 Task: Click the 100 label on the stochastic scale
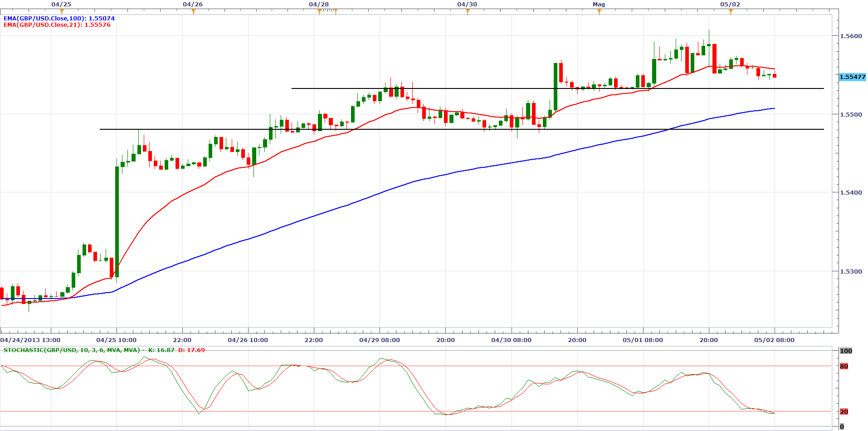point(846,351)
